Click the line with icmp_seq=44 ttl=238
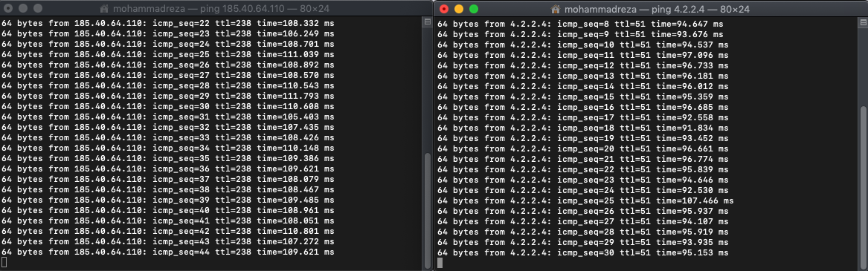 [168, 252]
